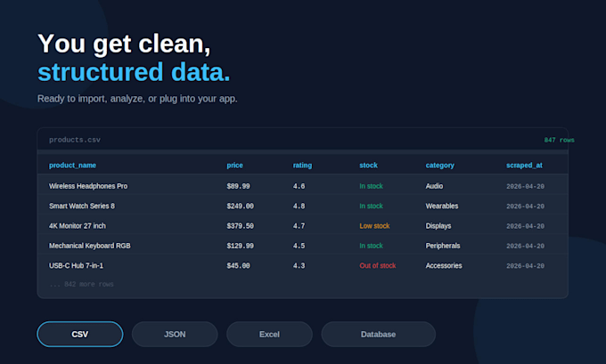Click the scraped_at column header
The image size is (606, 364).
[524, 166]
